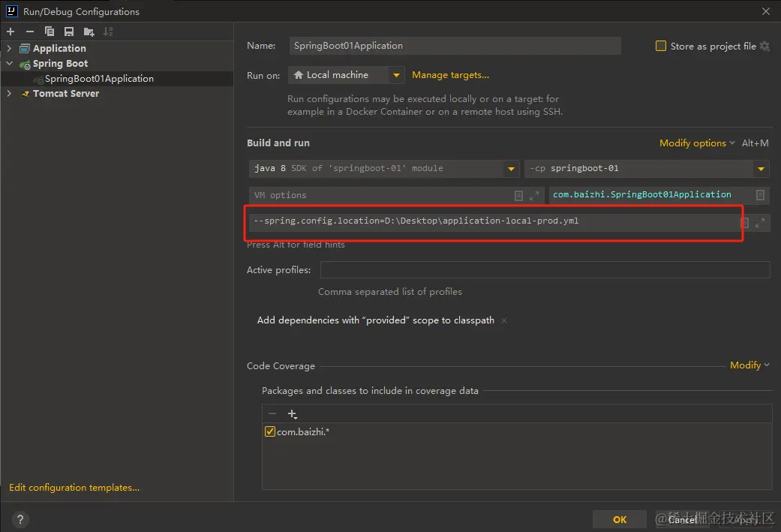Open the Local machine Run on dropdown
Screen dimensions: 781x532
point(346,75)
